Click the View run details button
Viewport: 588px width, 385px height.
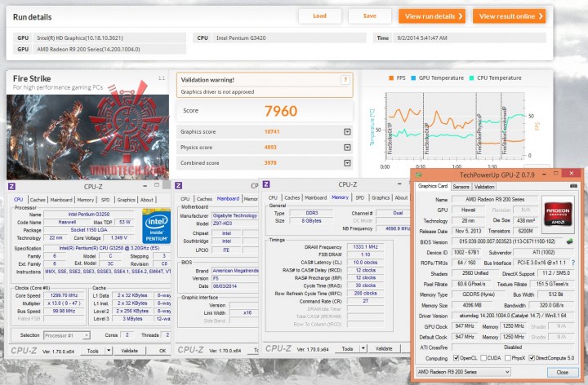click(x=432, y=16)
